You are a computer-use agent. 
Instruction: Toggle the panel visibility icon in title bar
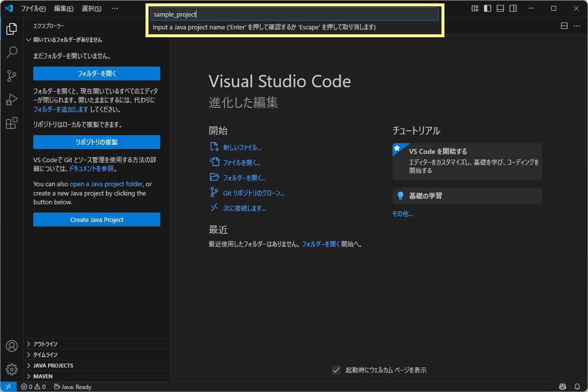pos(500,8)
